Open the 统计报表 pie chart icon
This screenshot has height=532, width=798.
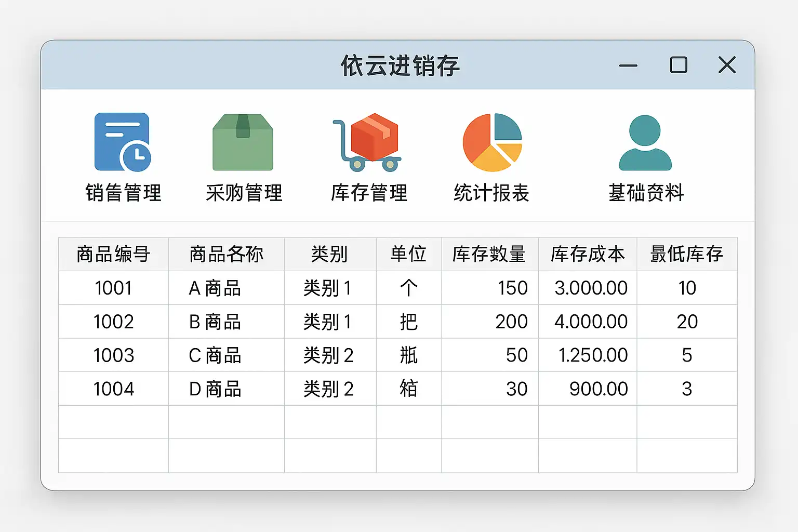491,143
